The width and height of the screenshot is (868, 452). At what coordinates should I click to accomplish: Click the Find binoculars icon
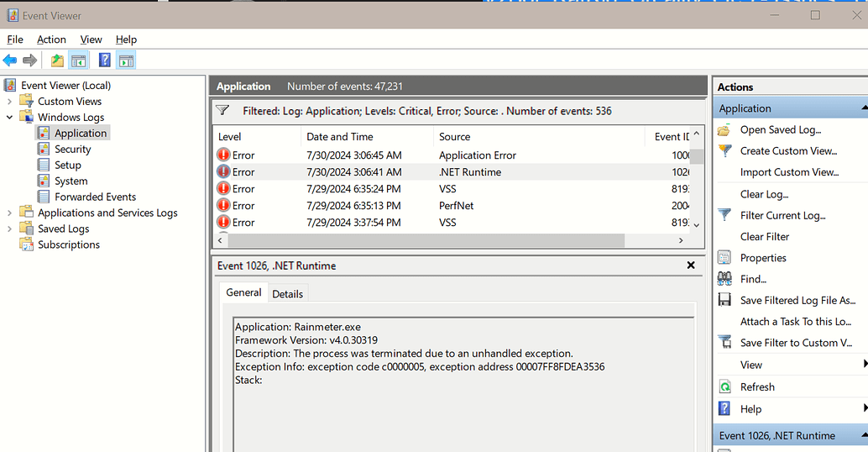pyautogui.click(x=724, y=279)
